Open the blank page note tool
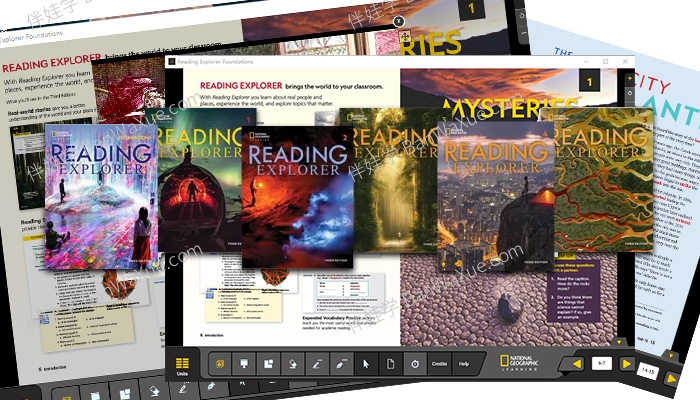The width and height of the screenshot is (700, 400). 391,364
